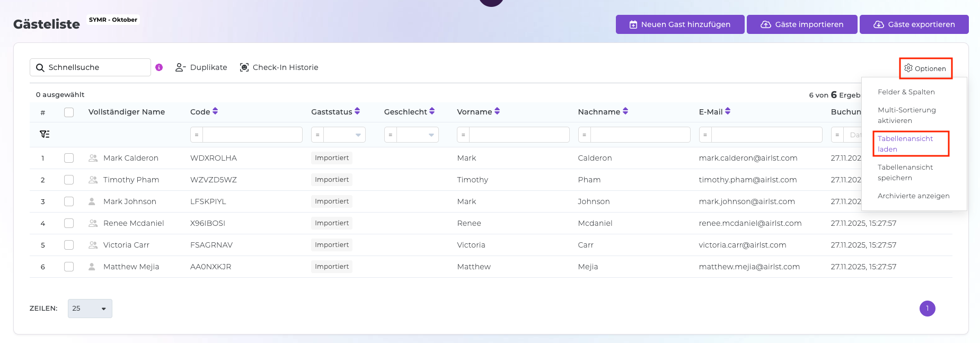Viewport: 980px width, 343px height.
Task: Click group icon next to Mark Calderon
Action: 93,158
